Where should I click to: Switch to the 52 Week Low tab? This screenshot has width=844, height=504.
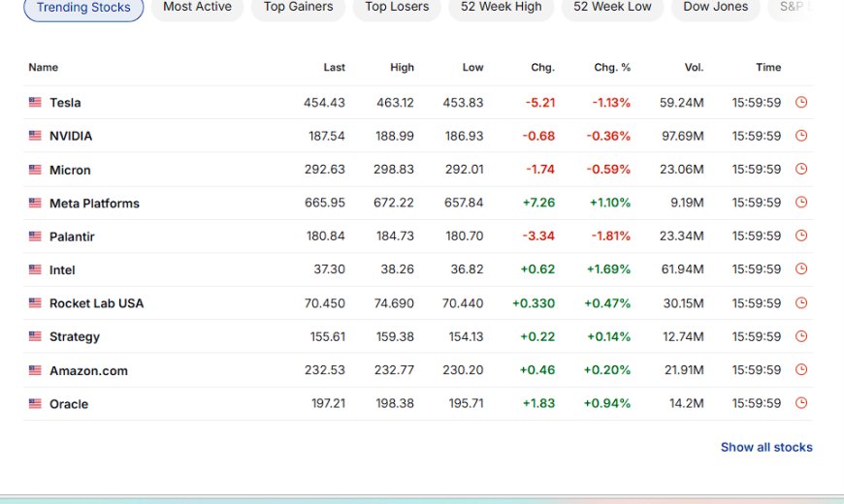612,7
